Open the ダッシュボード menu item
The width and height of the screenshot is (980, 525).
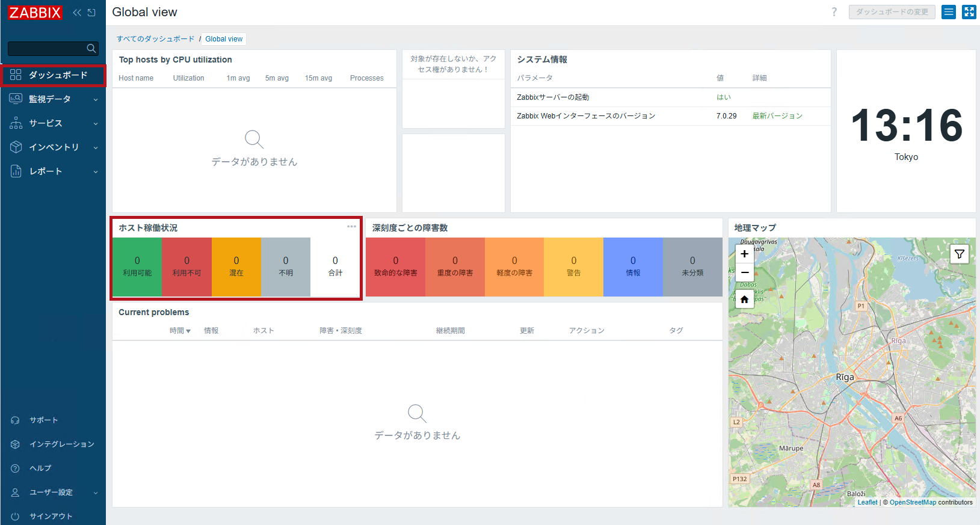click(x=53, y=75)
